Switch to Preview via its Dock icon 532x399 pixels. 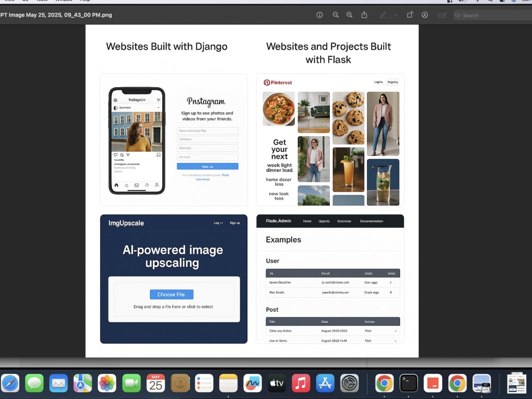482,383
